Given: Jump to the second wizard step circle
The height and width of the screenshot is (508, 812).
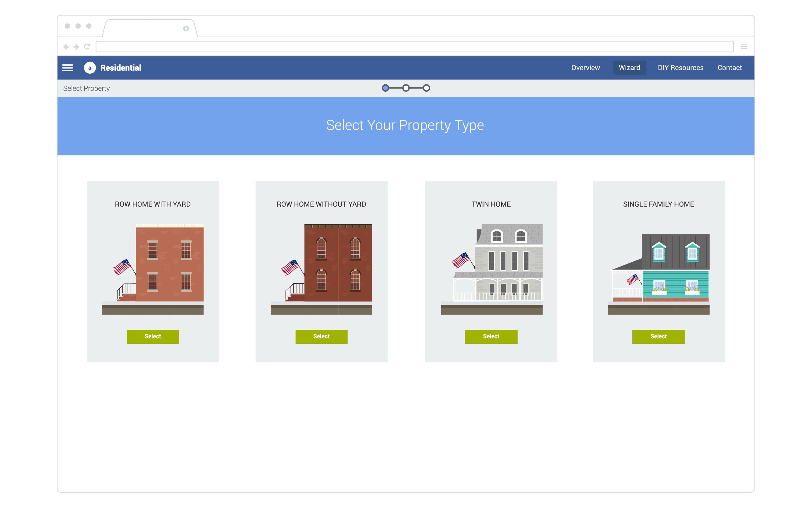Looking at the screenshot, I should click(x=406, y=88).
